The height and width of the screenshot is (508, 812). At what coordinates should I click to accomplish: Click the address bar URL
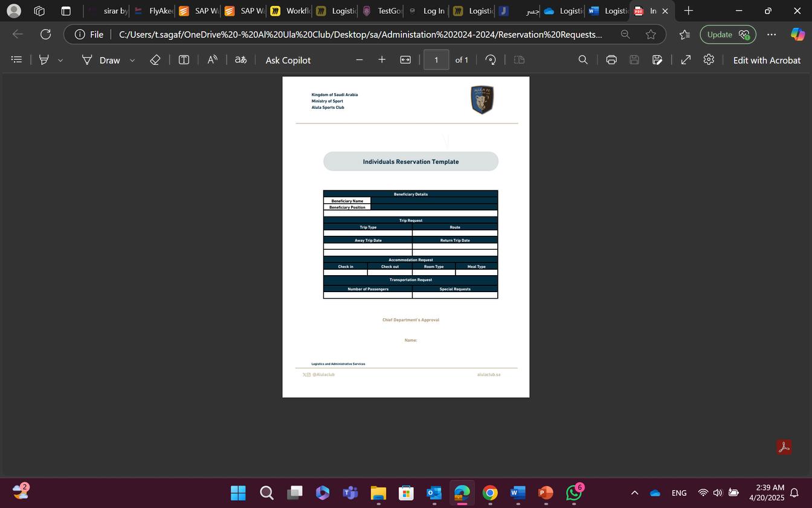pyautogui.click(x=360, y=34)
